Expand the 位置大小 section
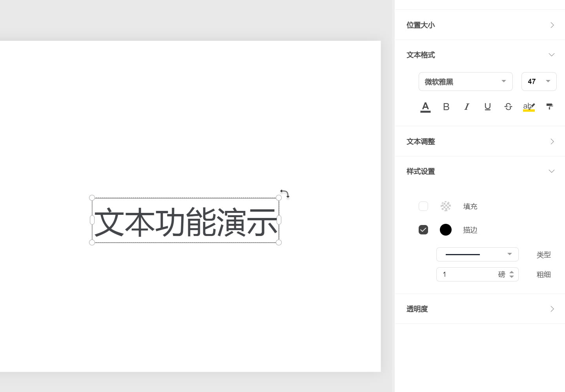This screenshot has height=392, width=565. (480, 25)
